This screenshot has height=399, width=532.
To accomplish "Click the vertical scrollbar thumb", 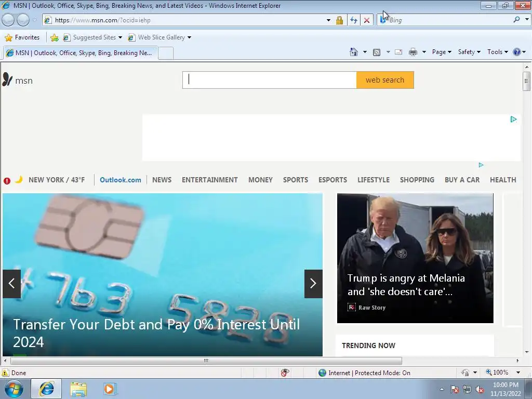I will [526, 81].
